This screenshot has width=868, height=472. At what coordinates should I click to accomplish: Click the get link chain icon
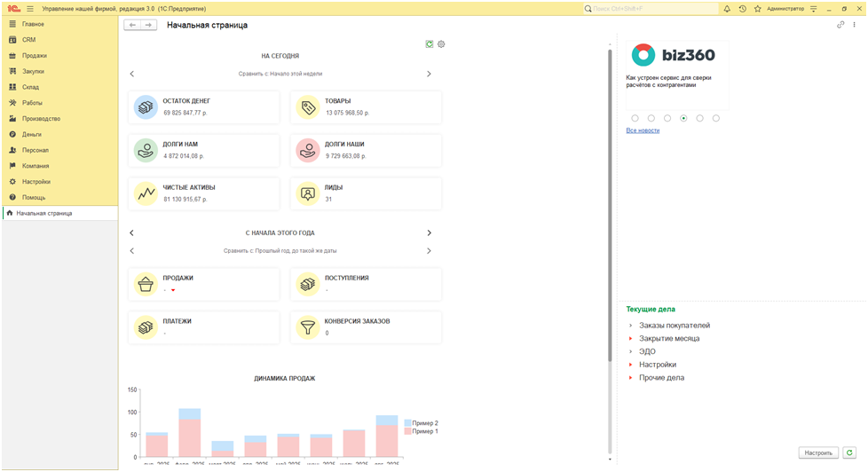[x=840, y=25]
